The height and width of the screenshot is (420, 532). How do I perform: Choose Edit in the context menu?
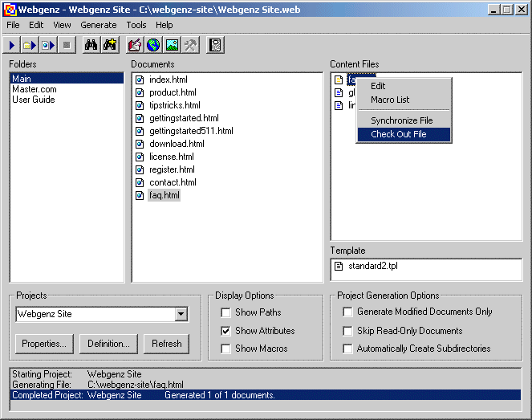(x=404, y=86)
